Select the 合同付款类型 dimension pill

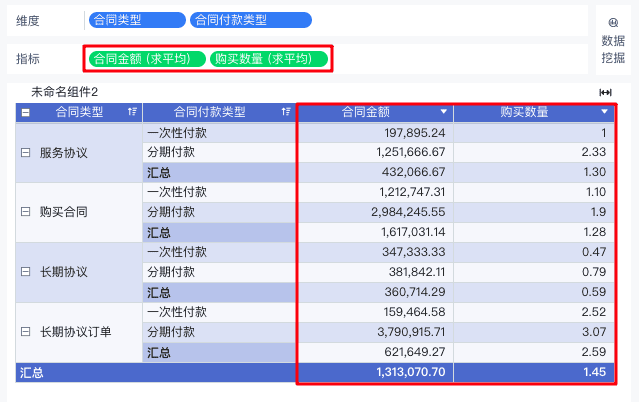point(251,20)
